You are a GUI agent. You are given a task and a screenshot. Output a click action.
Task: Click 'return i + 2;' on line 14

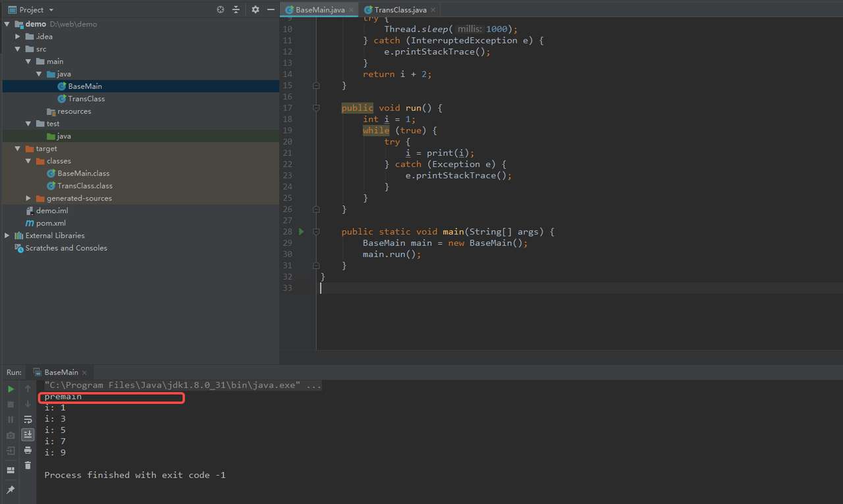coord(397,74)
